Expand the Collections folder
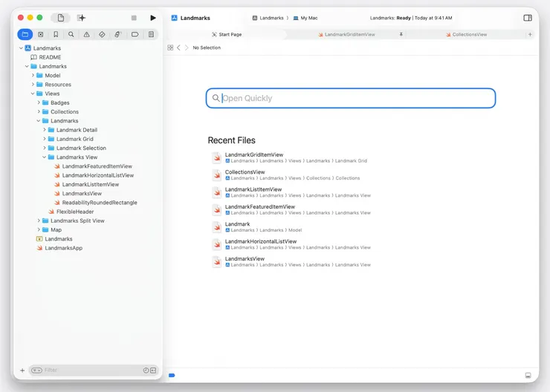550x392 pixels. [39, 112]
